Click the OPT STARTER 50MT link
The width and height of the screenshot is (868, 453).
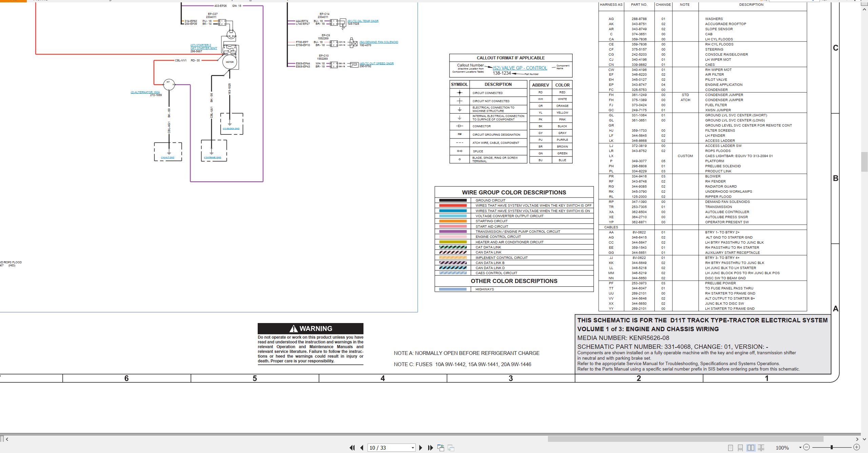(x=204, y=48)
